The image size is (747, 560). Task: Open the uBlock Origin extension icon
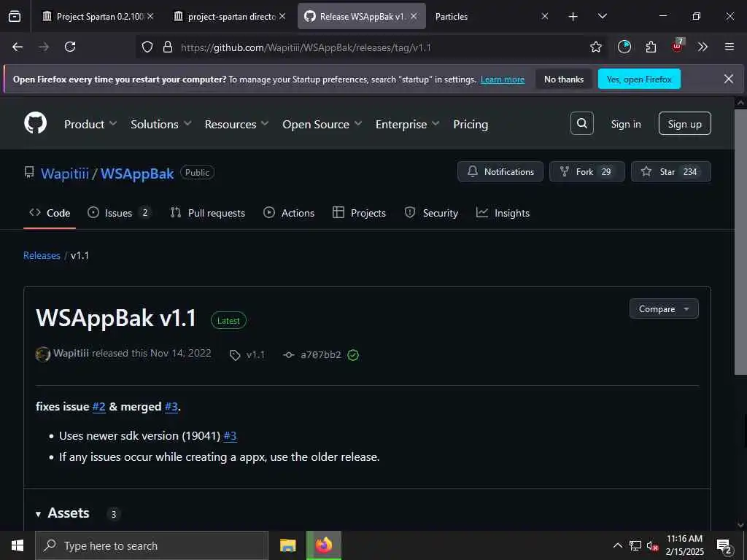678,46
